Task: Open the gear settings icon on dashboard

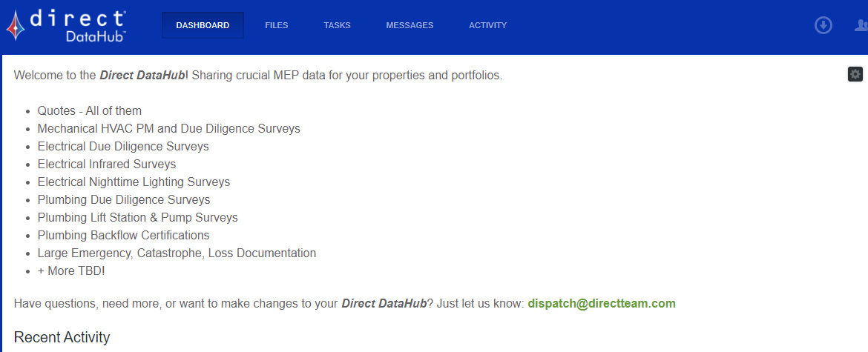Action: (855, 74)
